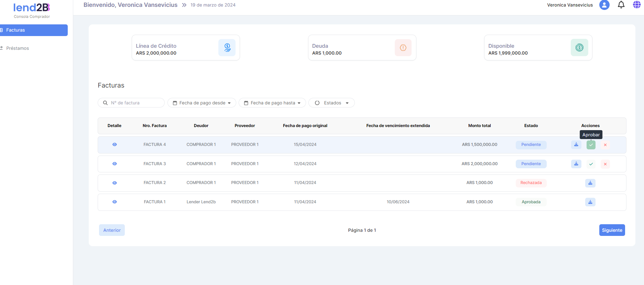The width and height of the screenshot is (644, 285).
Task: Download the FACTURA 1 file
Action: click(590, 202)
